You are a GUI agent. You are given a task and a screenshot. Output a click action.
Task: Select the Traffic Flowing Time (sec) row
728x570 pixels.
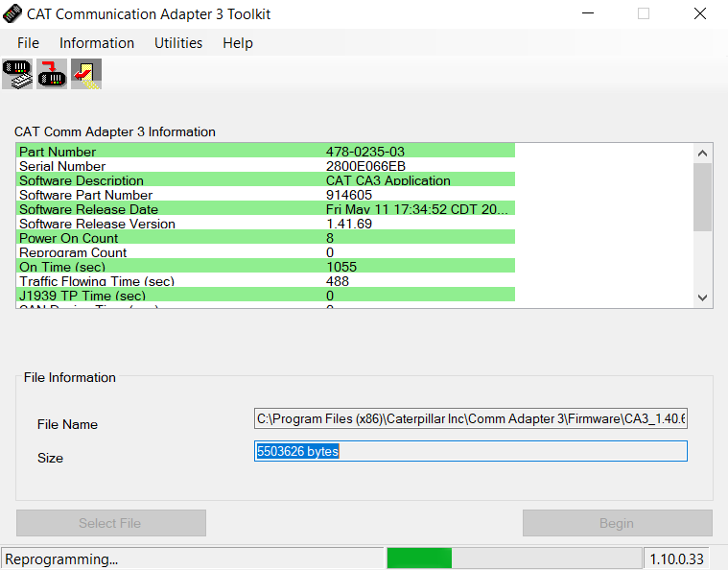coord(266,280)
